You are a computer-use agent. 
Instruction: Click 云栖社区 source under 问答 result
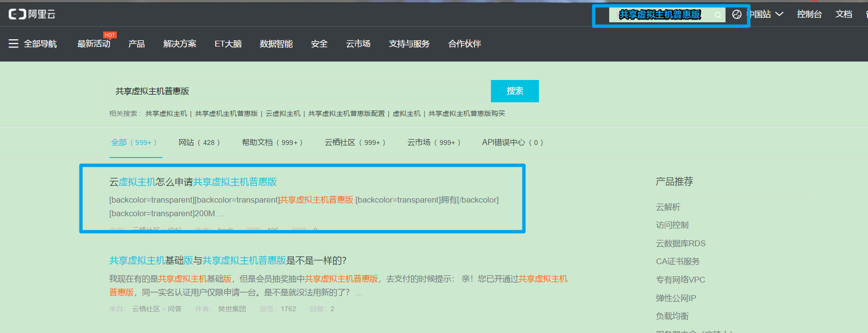pyautogui.click(x=146, y=309)
